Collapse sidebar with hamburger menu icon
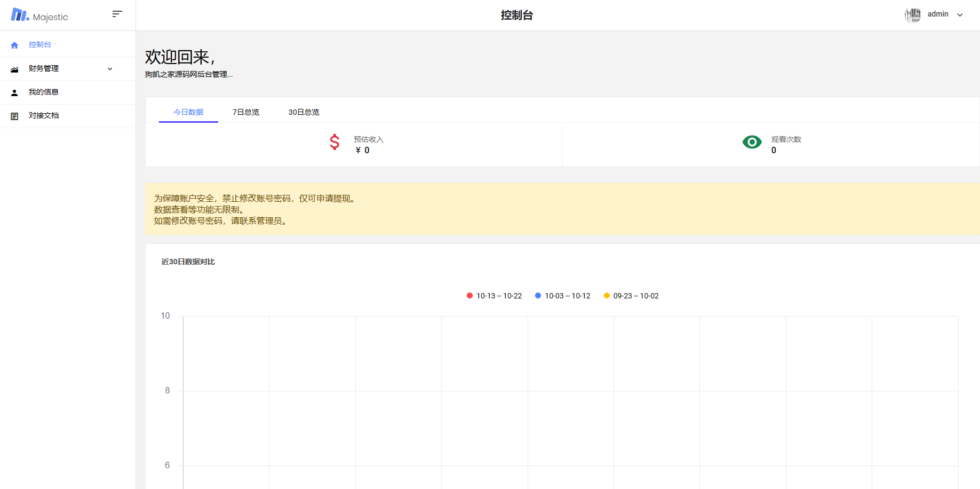 coord(117,14)
